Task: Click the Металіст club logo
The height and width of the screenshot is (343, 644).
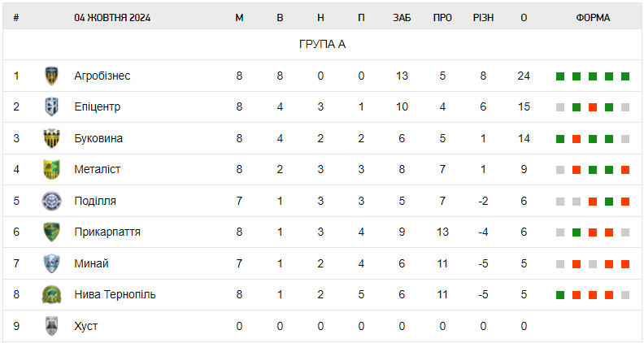Action: 51,169
